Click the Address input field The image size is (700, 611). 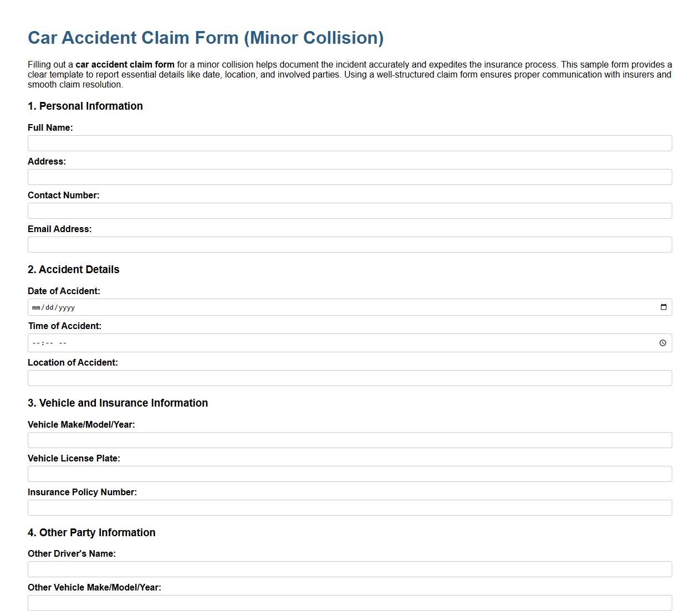coord(349,177)
